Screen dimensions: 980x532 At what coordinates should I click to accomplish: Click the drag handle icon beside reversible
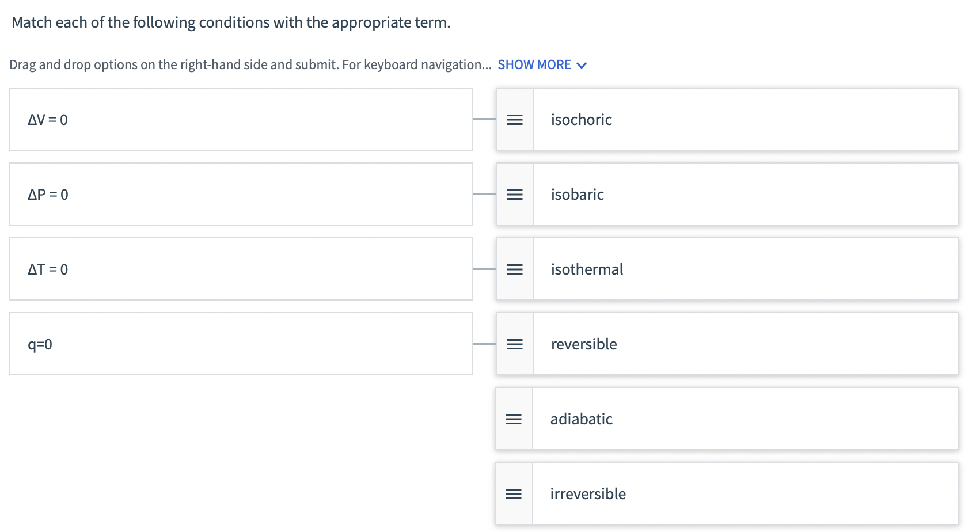click(515, 344)
